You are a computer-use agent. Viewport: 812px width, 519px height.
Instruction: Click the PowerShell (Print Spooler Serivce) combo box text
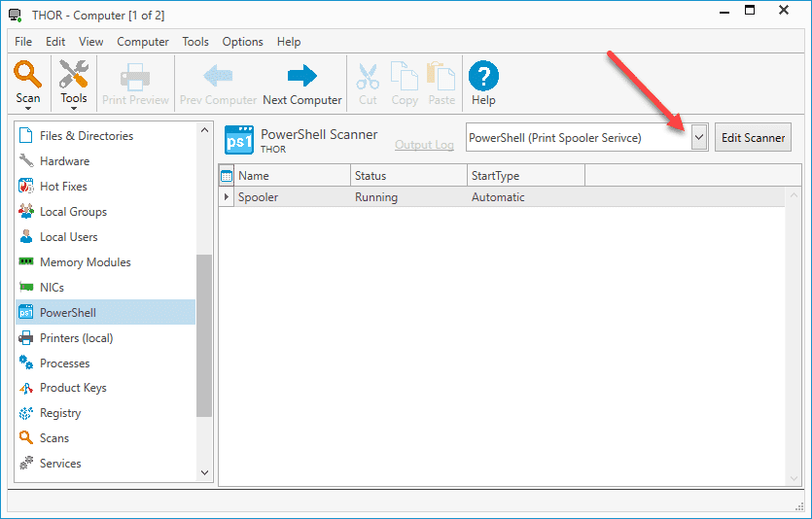[555, 138]
